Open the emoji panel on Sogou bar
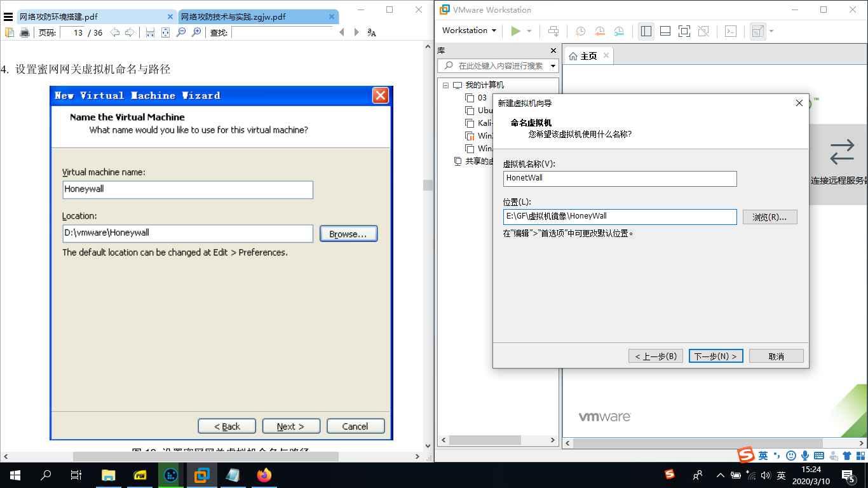868x488 pixels. 791,456
